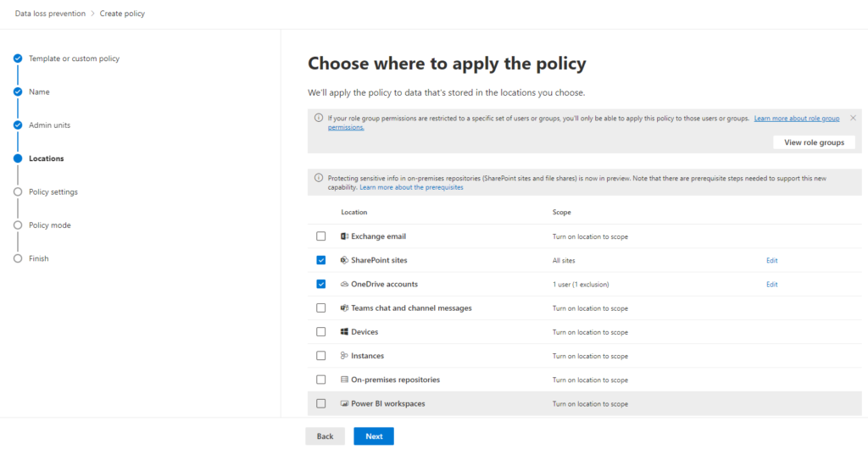Click the Exchange email icon
Screen dimensions: 868x449
pyautogui.click(x=345, y=236)
